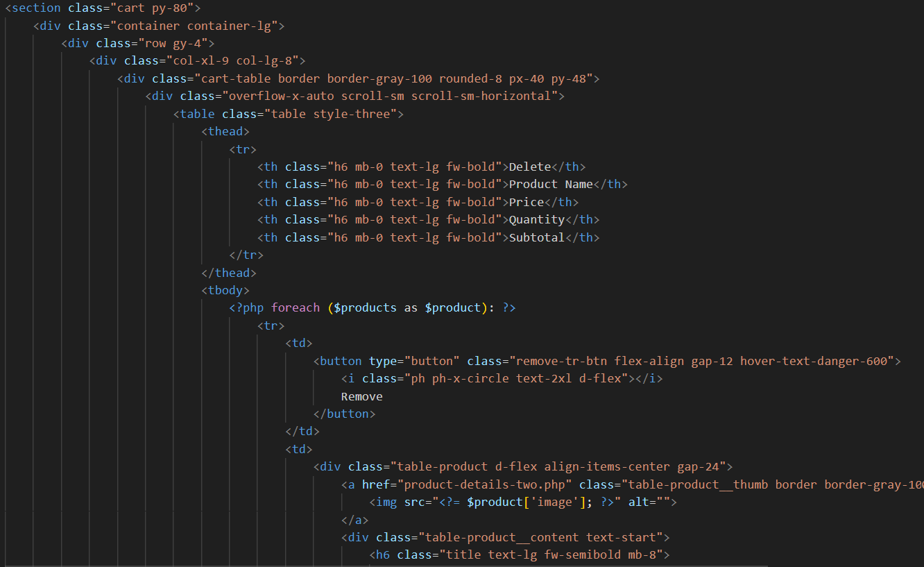Place cursor on the Remove button label

(361, 396)
